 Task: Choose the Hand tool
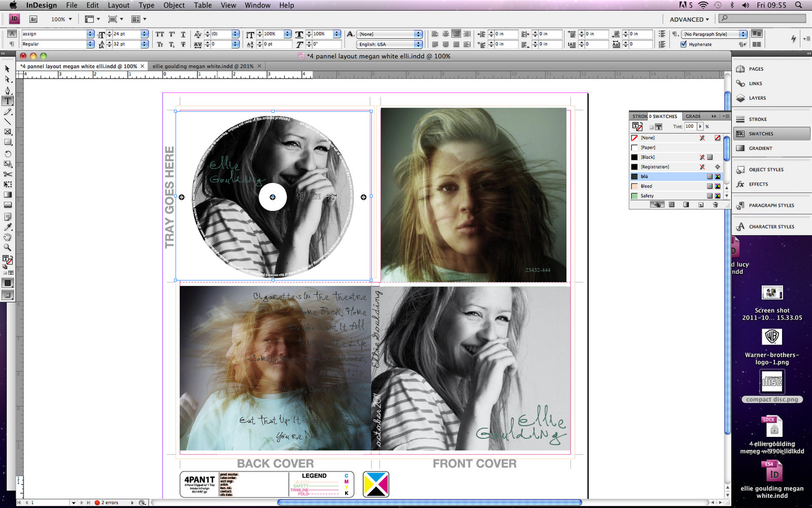coord(8,237)
